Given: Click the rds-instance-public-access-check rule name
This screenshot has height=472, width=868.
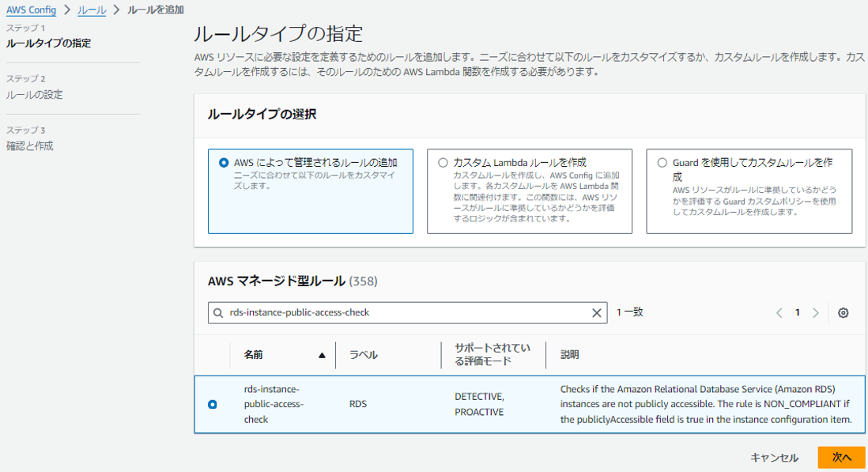Looking at the screenshot, I should click(x=274, y=404).
